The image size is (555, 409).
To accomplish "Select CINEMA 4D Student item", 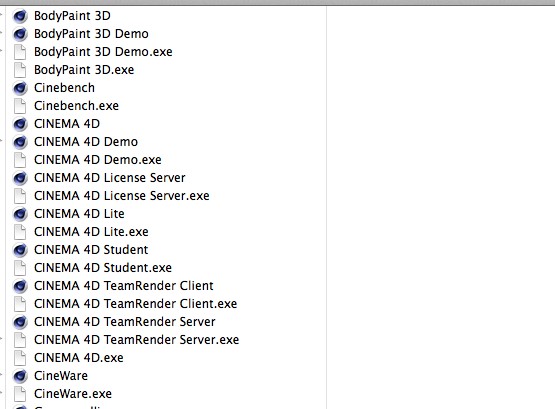I will tap(91, 250).
